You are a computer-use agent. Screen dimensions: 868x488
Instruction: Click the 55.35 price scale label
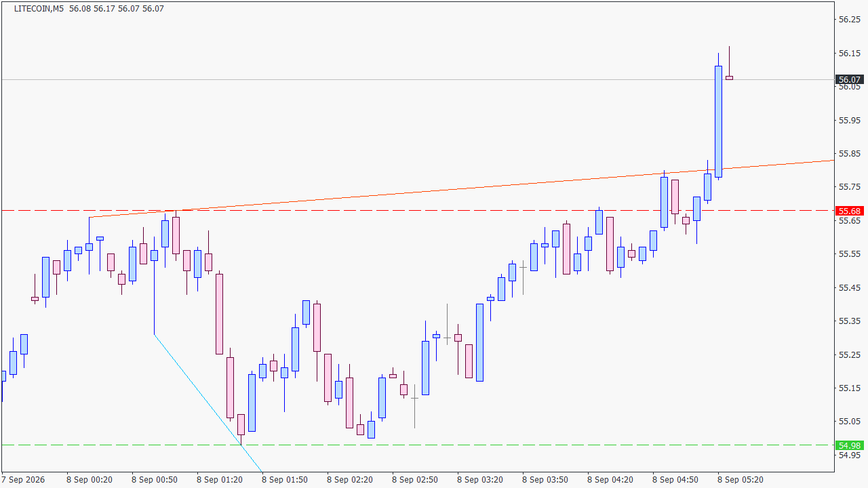(x=850, y=321)
